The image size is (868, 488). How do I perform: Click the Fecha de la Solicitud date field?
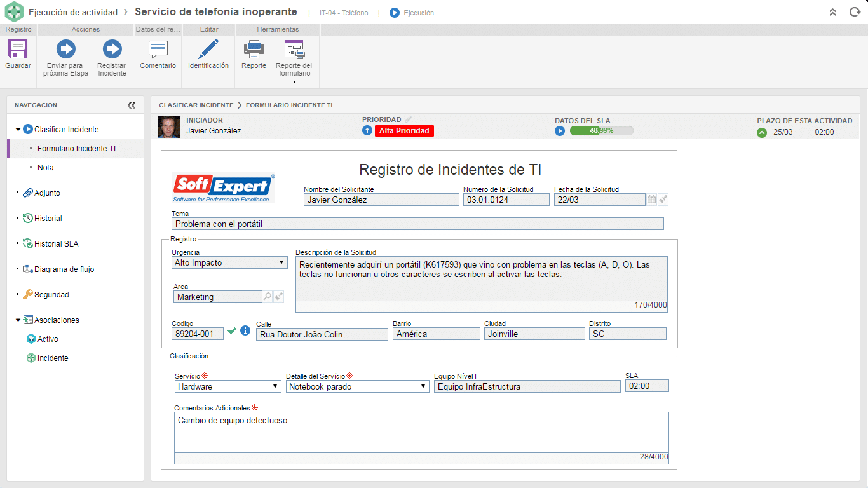pos(599,200)
